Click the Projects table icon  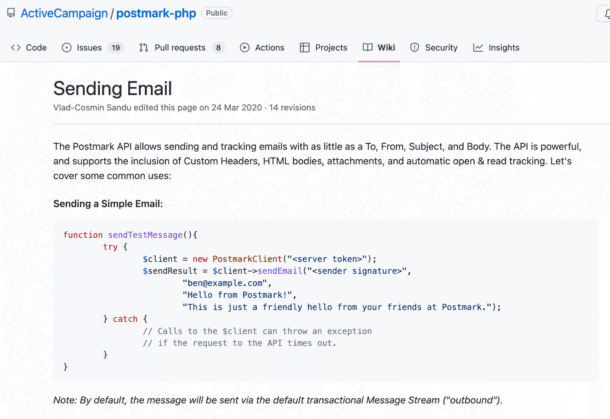pyautogui.click(x=305, y=47)
